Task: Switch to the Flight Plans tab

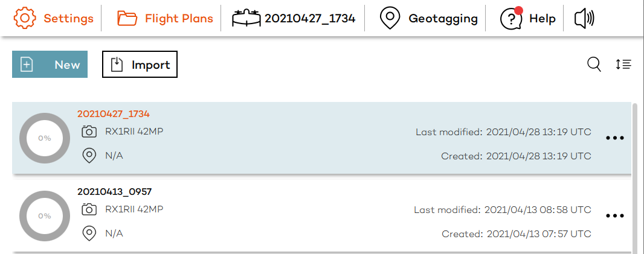Action: 179,18
